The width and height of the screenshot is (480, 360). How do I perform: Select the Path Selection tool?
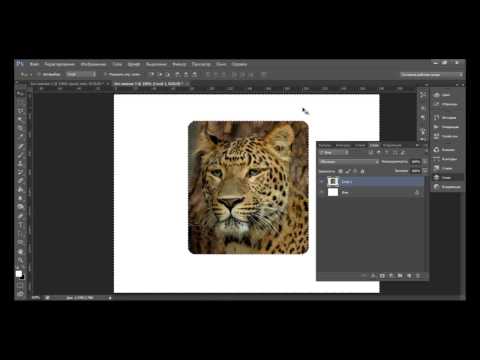coord(21,234)
